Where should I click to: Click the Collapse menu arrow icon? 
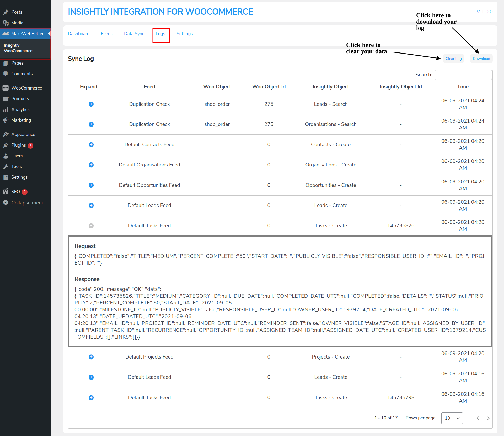(x=6, y=203)
